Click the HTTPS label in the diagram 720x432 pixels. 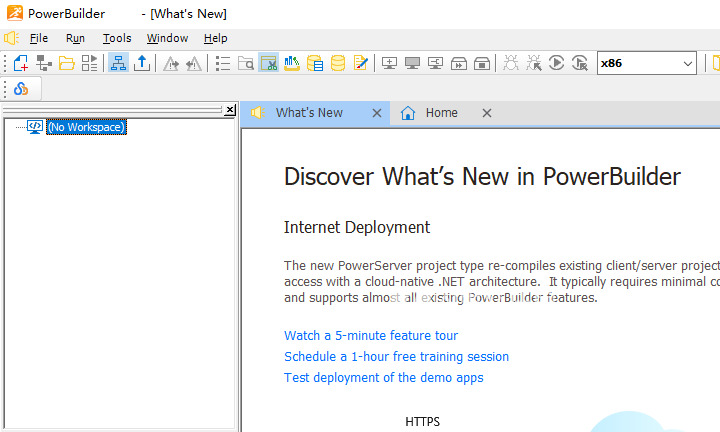pos(422,422)
